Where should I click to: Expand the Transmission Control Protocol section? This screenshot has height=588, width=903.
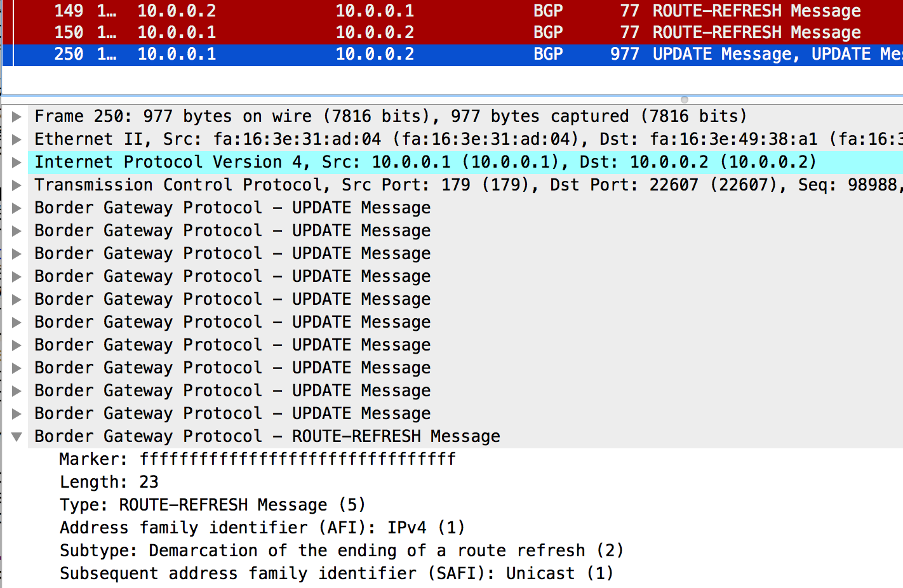17,185
